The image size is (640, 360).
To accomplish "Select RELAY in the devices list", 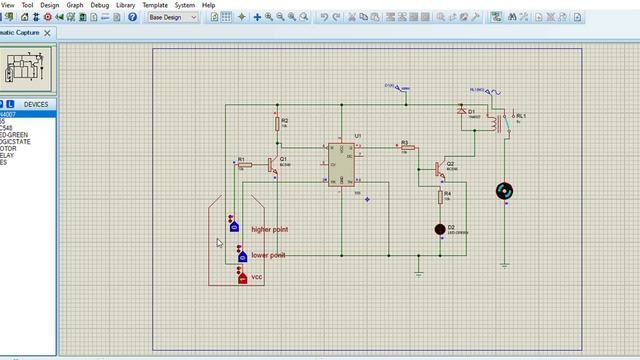I will point(28,156).
